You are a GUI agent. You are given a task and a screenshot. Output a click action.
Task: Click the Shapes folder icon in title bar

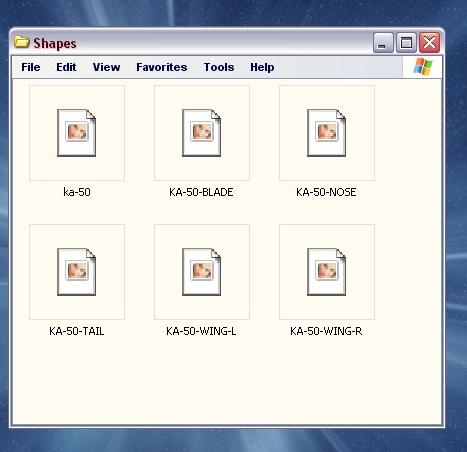click(x=22, y=42)
